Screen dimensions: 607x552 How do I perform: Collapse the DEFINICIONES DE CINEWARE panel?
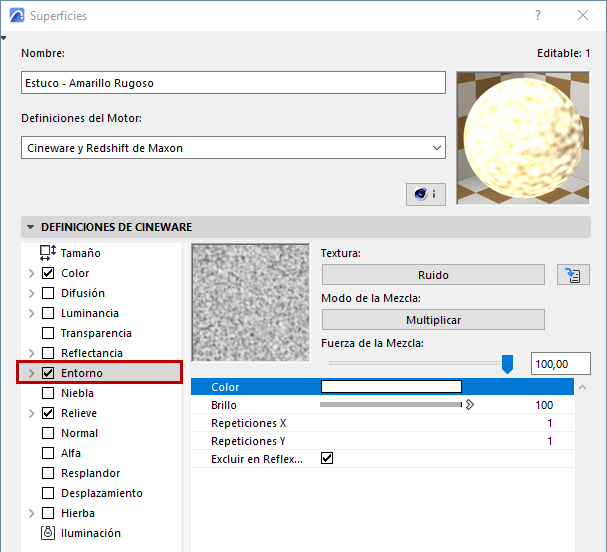tap(31, 227)
